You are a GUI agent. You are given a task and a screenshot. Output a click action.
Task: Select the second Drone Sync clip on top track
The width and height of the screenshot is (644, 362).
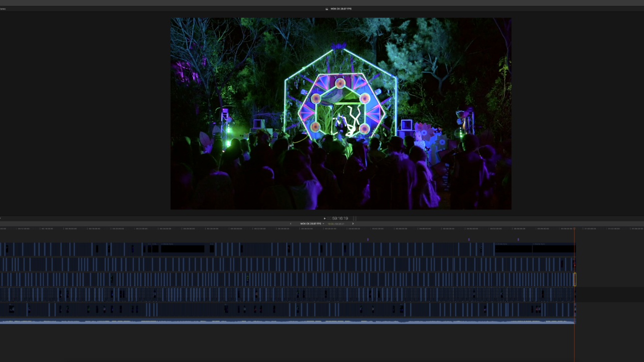coord(553,249)
